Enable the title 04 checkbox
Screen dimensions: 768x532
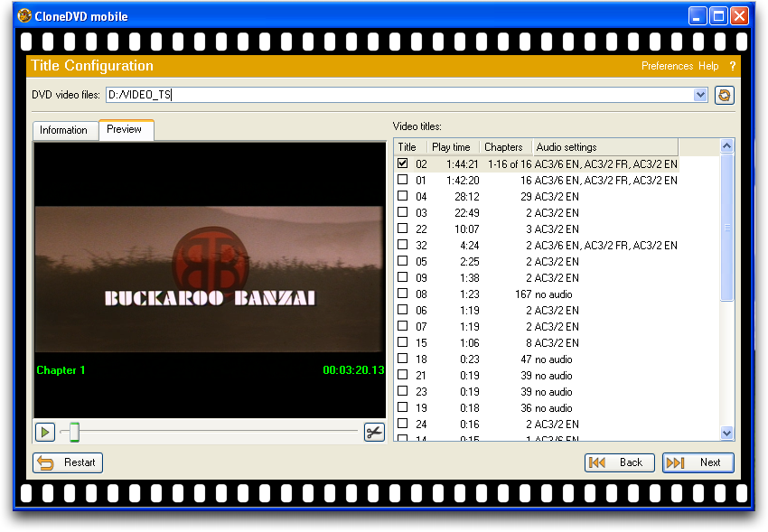tap(403, 196)
